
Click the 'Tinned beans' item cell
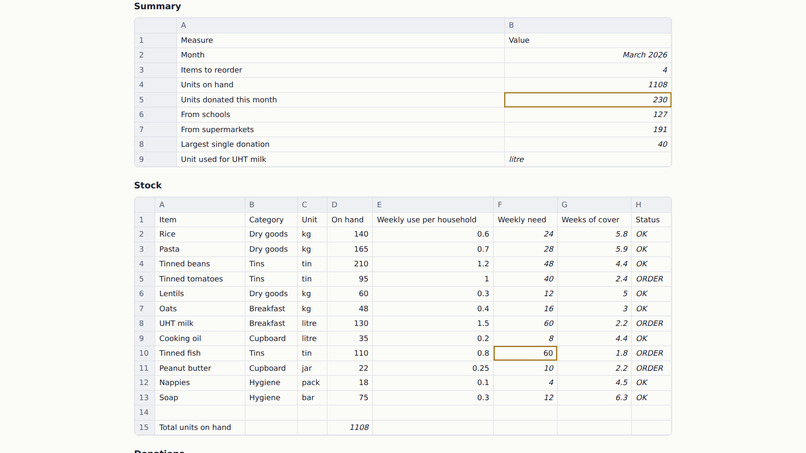click(200, 264)
